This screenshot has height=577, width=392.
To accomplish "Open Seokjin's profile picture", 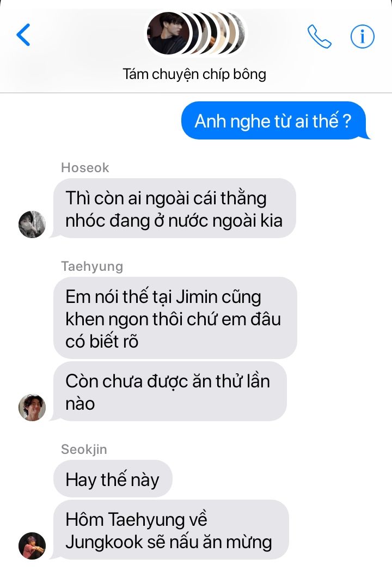I will click(32, 546).
